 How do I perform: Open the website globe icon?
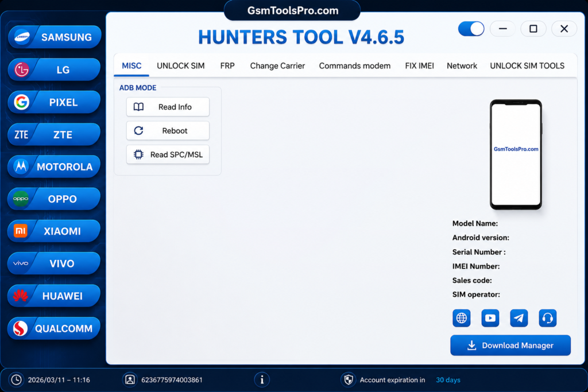click(x=461, y=318)
